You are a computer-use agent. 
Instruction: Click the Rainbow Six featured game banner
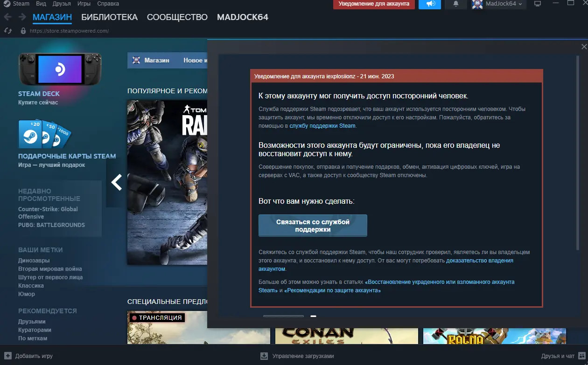point(167,182)
